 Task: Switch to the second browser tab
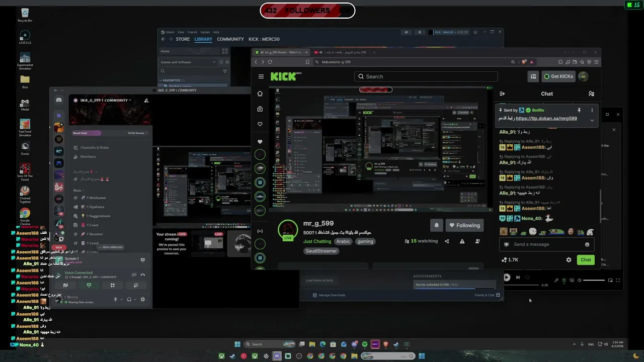pyautogui.click(x=341, y=52)
